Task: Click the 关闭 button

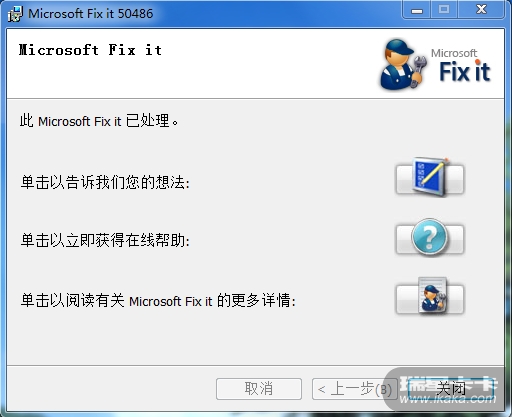Action: point(451,388)
